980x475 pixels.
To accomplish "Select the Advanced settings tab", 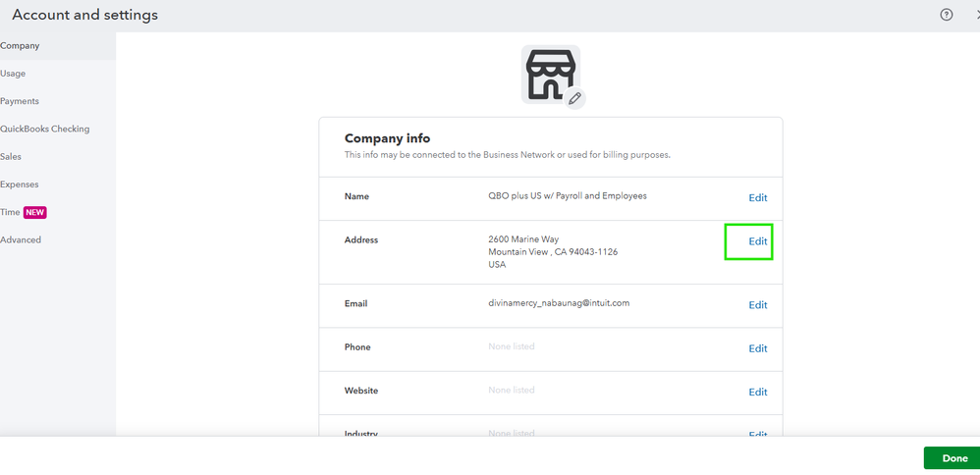I will tap(21, 239).
